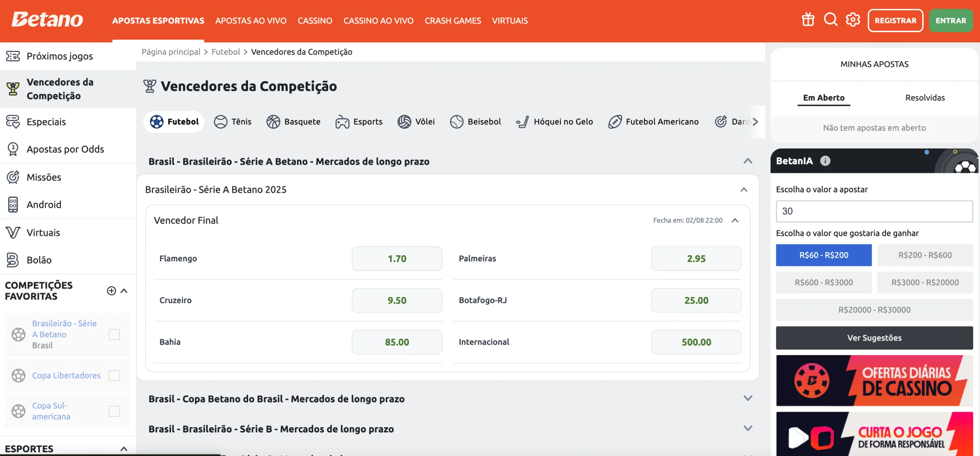Select the R$3000 - R$20000 winnings range

pos(925,282)
